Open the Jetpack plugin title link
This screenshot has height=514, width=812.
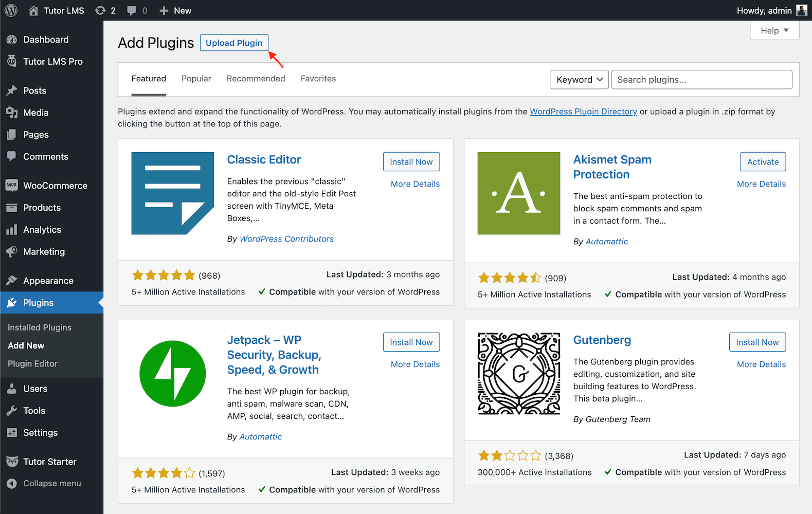[x=274, y=355]
